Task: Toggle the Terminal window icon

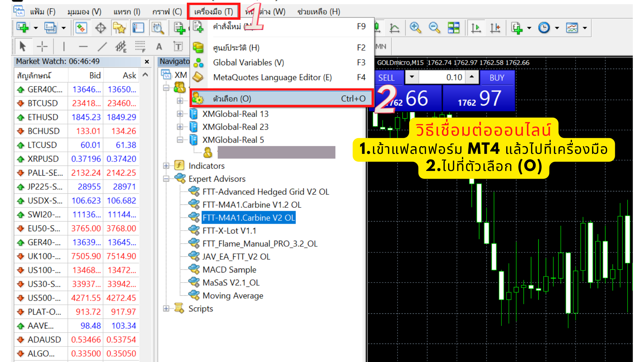Action: point(138,28)
